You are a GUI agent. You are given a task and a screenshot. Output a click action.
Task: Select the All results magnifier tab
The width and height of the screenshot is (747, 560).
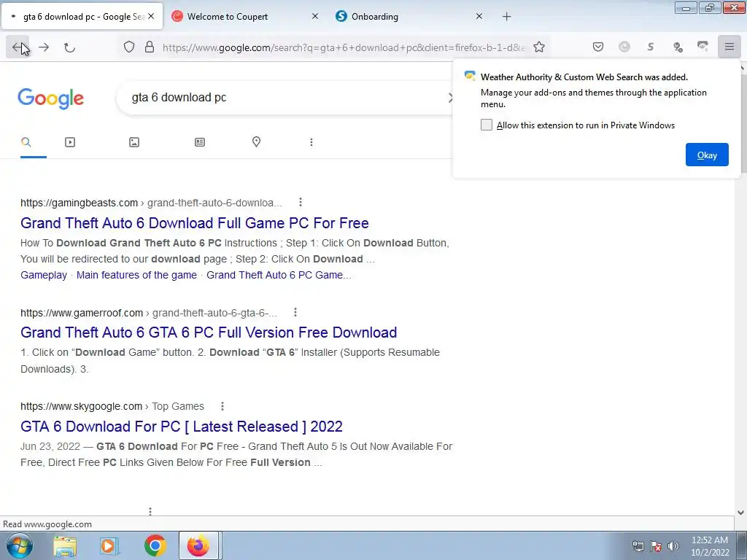(x=26, y=142)
